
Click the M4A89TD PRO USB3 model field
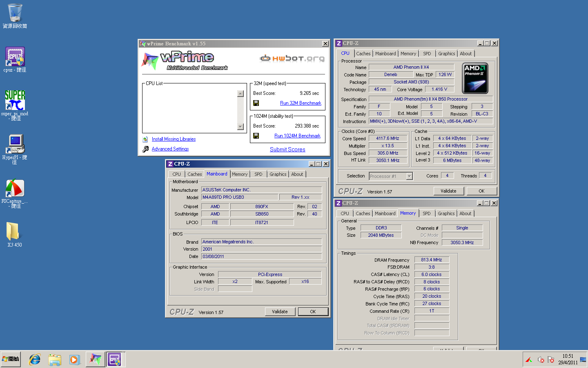pos(240,197)
